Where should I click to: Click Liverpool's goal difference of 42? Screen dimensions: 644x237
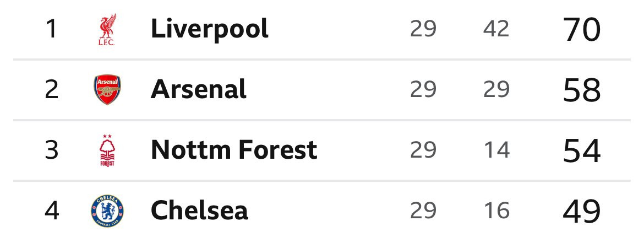pos(496,29)
